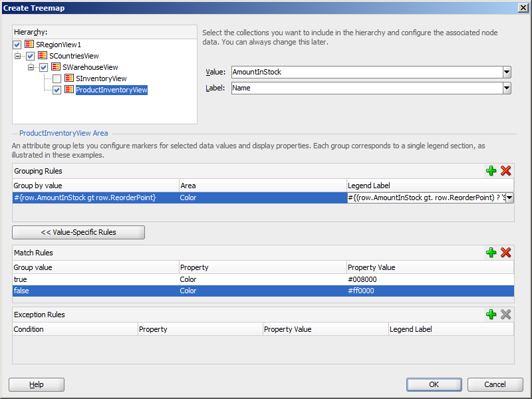The width and height of the screenshot is (532, 399).
Task: Select the true Match Rules row
Action: [263, 279]
